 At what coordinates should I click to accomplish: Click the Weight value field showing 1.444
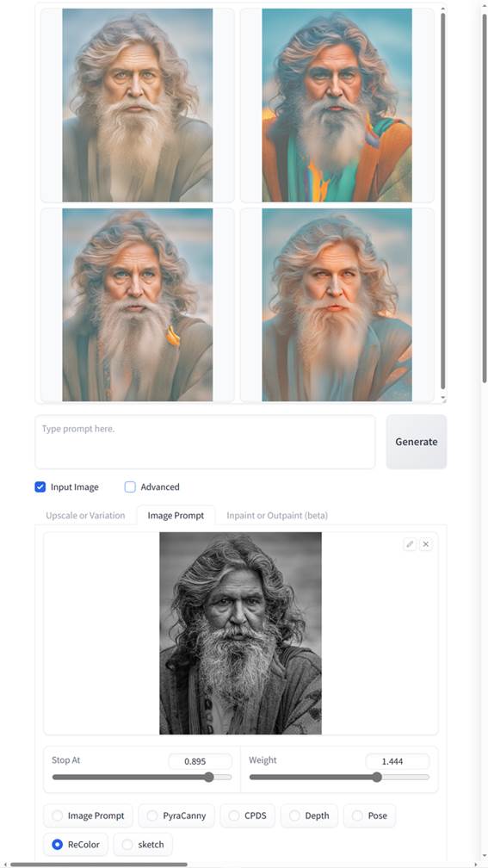(398, 761)
